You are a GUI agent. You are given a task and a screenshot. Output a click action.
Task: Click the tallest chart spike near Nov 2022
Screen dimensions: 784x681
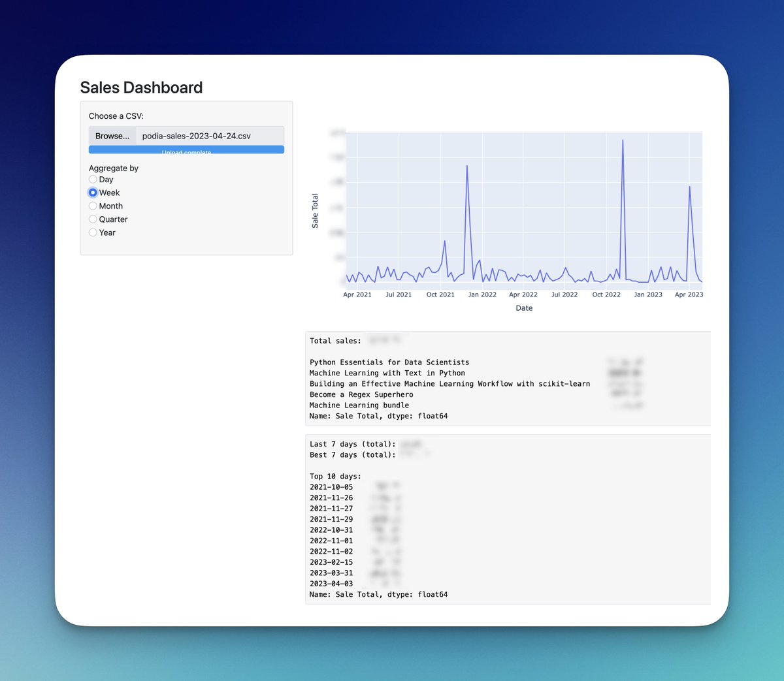pos(623,140)
